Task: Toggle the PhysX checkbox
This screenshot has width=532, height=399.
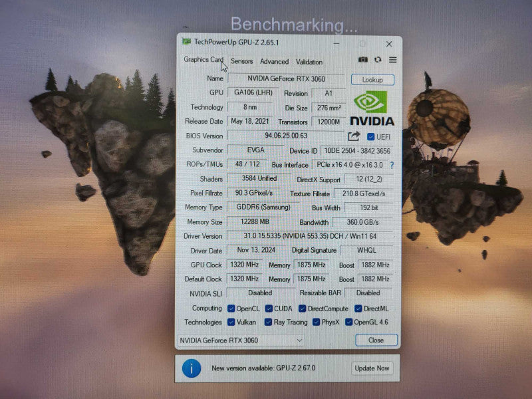Action: [x=317, y=322]
